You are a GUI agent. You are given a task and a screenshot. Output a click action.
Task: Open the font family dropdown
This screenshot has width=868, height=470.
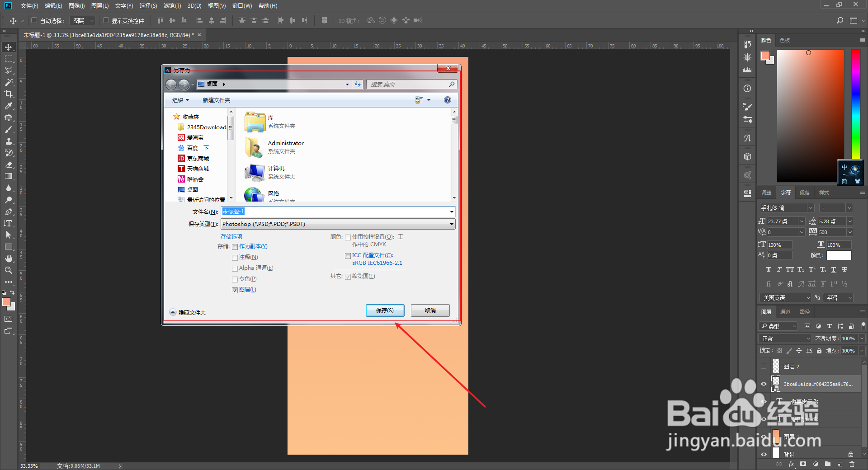pyautogui.click(x=811, y=208)
